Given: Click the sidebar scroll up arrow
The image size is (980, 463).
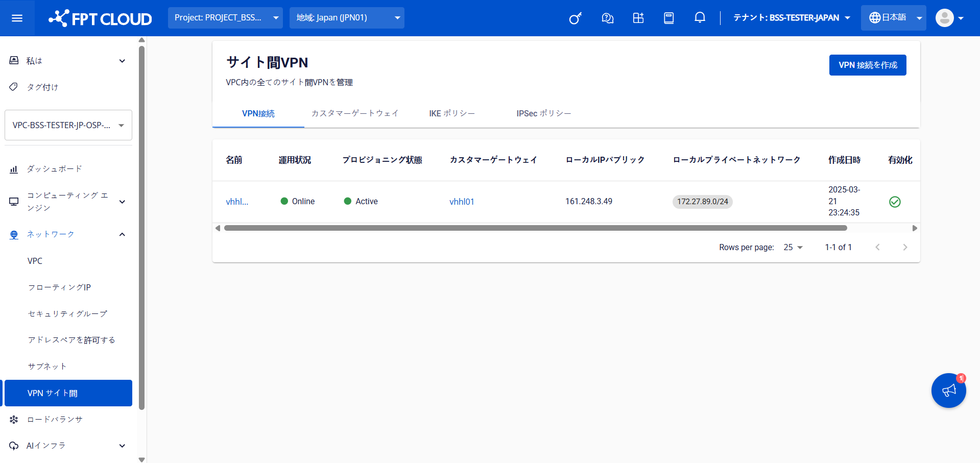Looking at the screenshot, I should click(x=141, y=40).
